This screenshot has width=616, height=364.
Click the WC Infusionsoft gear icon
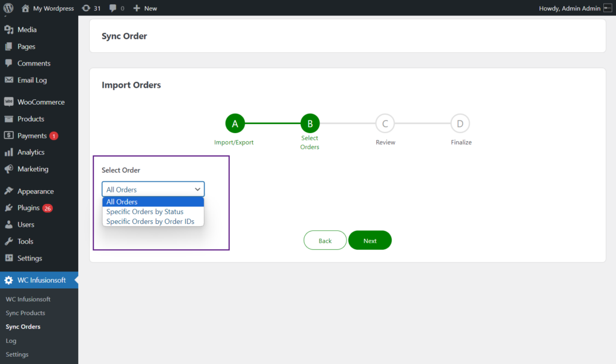[x=8, y=280]
